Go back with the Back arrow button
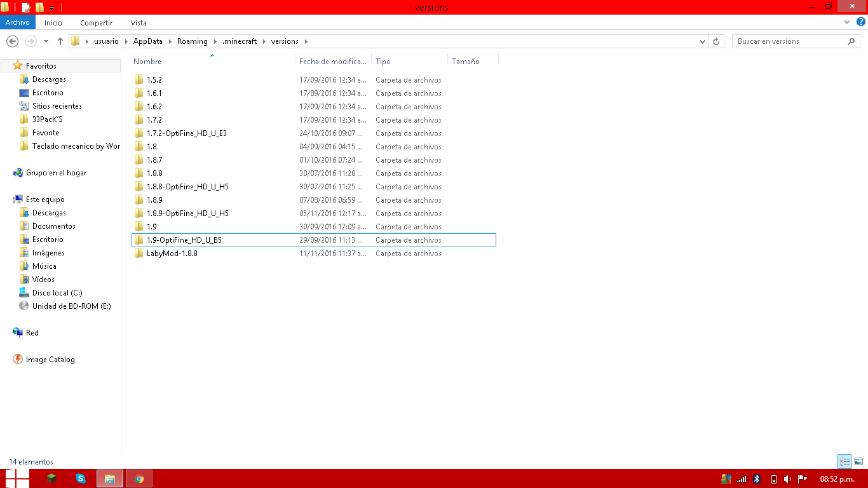Image resolution: width=868 pixels, height=488 pixels. pyautogui.click(x=12, y=41)
